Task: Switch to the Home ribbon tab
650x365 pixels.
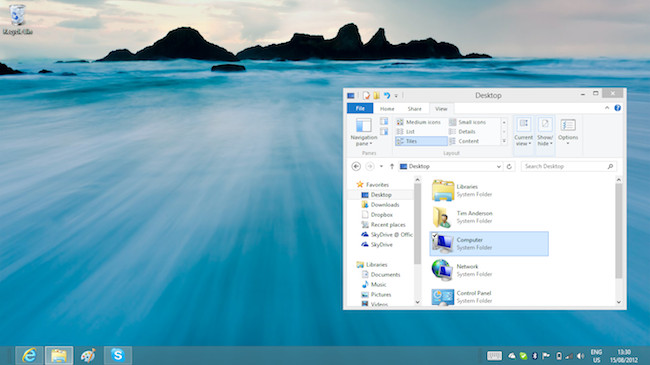Action: pos(387,109)
